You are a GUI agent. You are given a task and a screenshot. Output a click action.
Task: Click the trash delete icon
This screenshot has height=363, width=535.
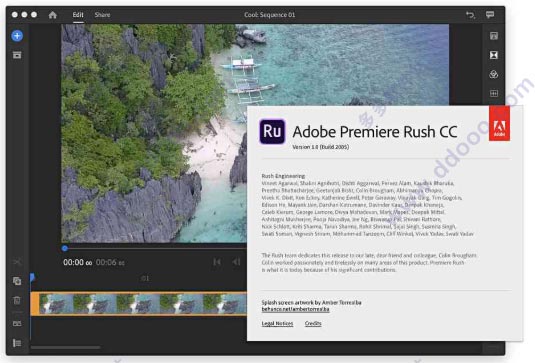[17, 300]
